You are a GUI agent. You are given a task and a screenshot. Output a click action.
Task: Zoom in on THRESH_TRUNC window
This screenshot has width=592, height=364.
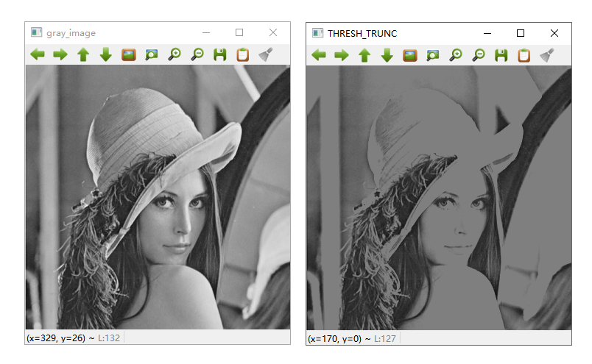(x=456, y=55)
